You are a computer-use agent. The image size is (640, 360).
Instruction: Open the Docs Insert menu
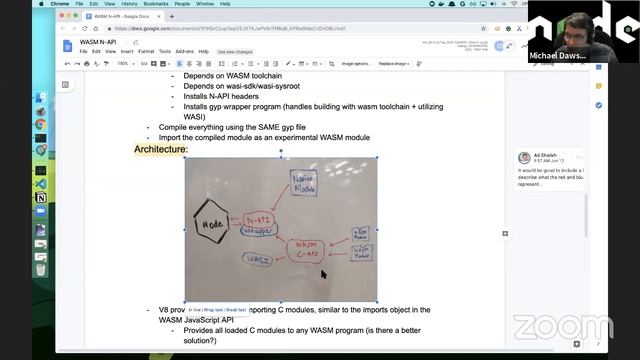click(x=127, y=51)
